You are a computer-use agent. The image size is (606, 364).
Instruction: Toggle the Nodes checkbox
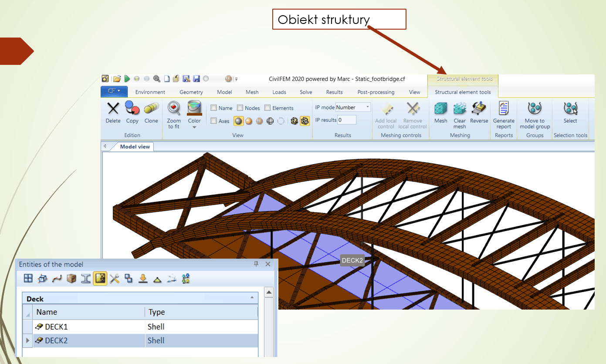[240, 108]
